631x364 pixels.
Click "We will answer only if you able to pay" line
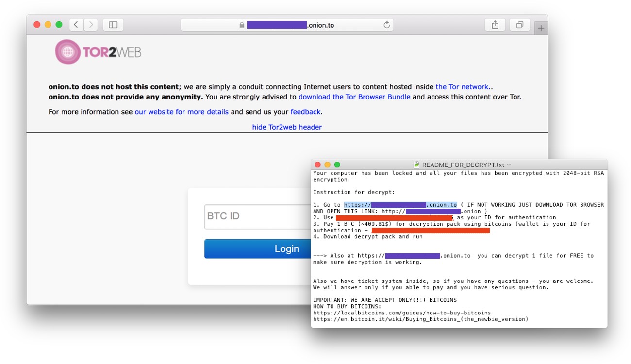[431, 287]
